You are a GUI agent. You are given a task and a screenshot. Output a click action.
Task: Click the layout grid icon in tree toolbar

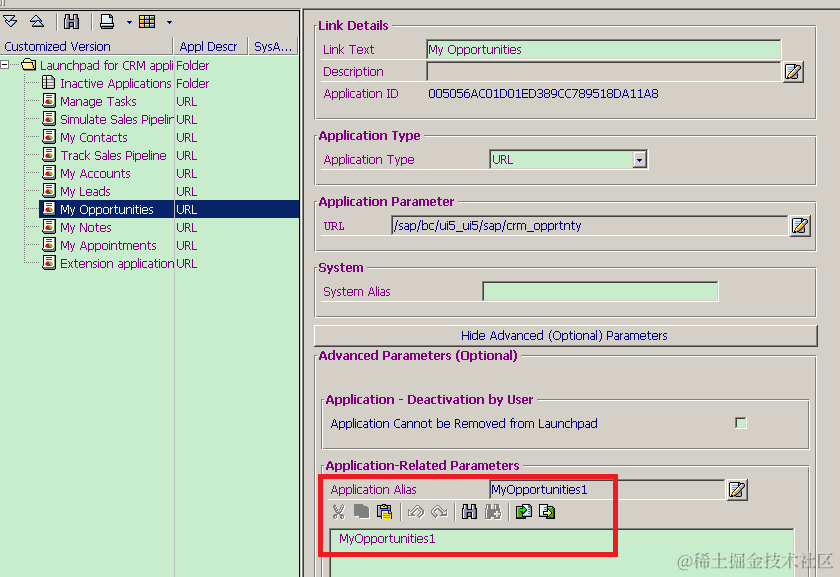147,21
